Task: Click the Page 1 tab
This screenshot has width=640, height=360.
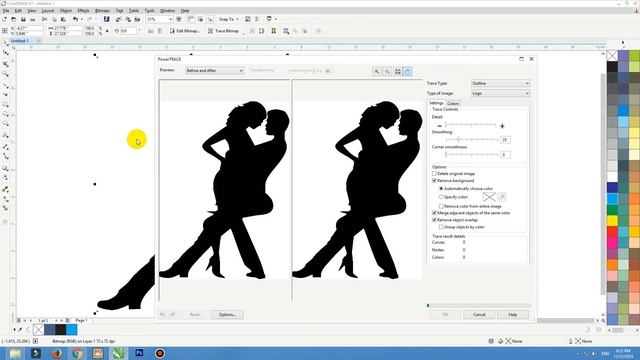Action: (x=81, y=320)
